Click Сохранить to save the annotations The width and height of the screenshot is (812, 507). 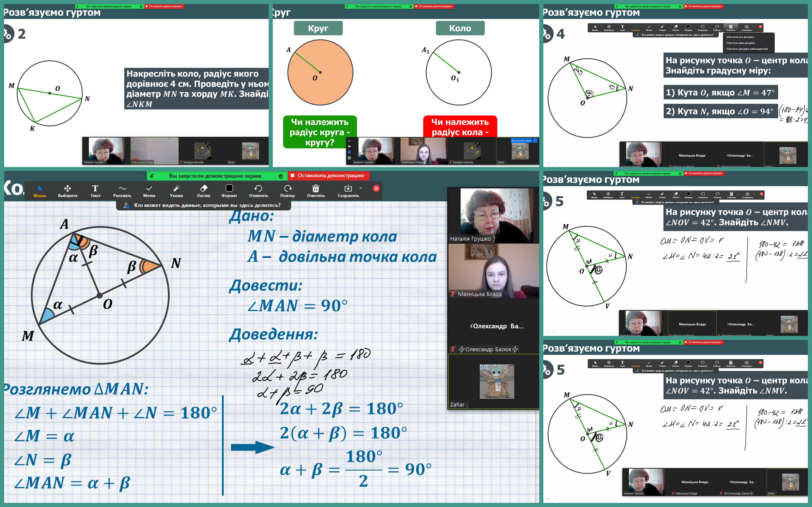pyautogui.click(x=348, y=191)
